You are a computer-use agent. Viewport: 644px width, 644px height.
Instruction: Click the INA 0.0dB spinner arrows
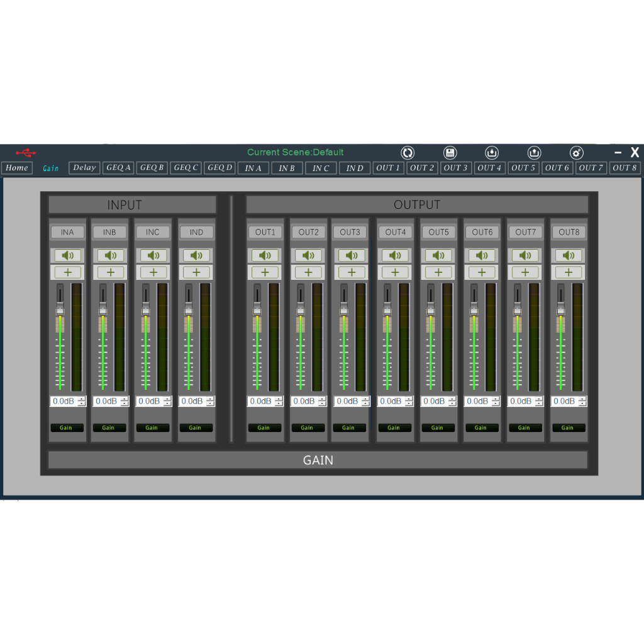[81, 401]
